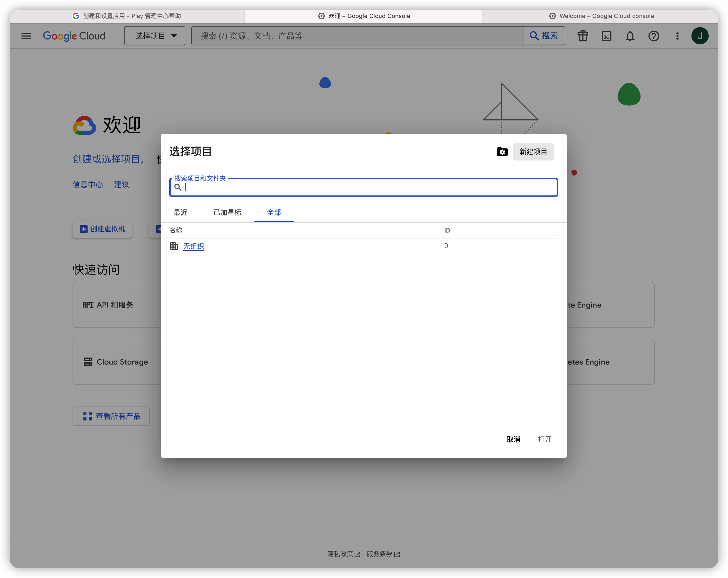728x578 pixels.
Task: Open the gift free trial icon
Action: (x=583, y=36)
